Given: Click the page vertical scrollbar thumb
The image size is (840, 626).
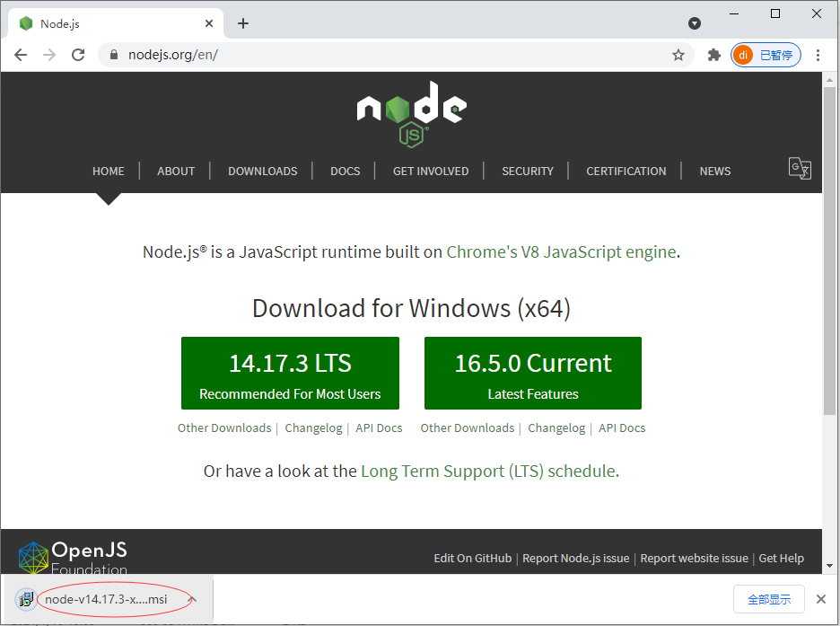Looking at the screenshot, I should tap(829, 251).
